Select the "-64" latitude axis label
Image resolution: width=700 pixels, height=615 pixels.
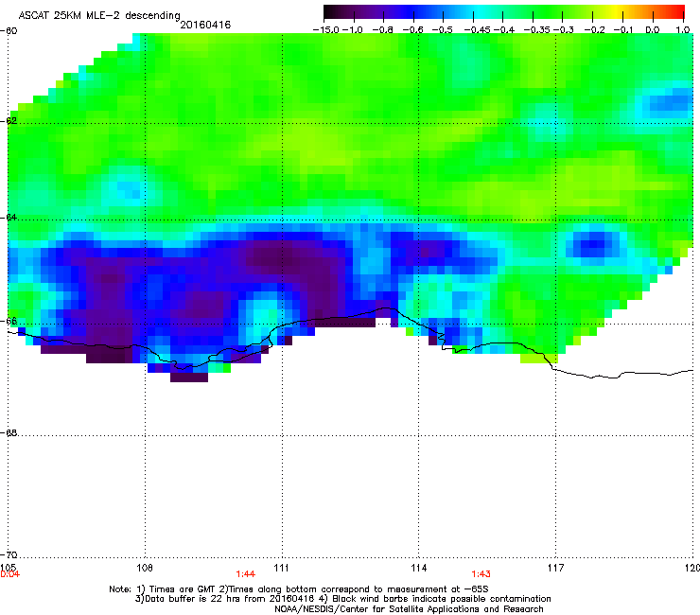[9, 217]
